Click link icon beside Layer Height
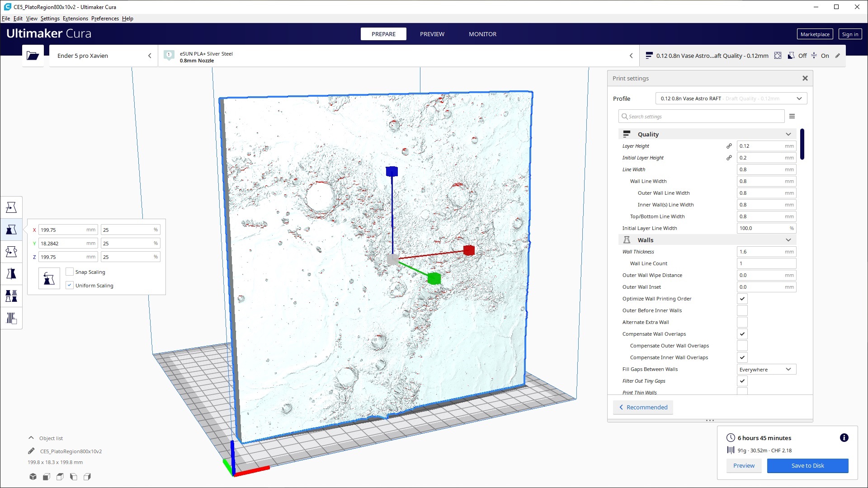This screenshot has height=488, width=868. tap(729, 146)
